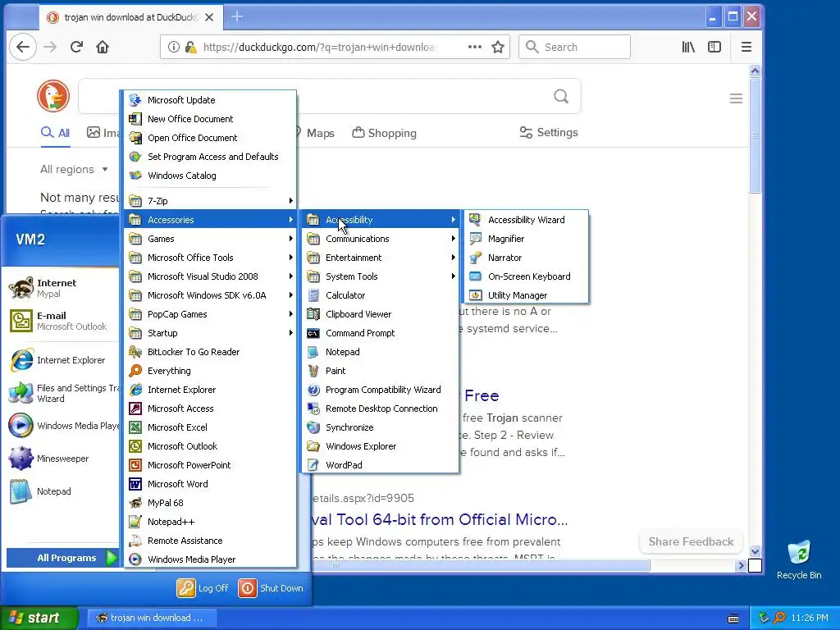Open Microsoft Update from All Programs
The image size is (840, 630).
pos(210,100)
